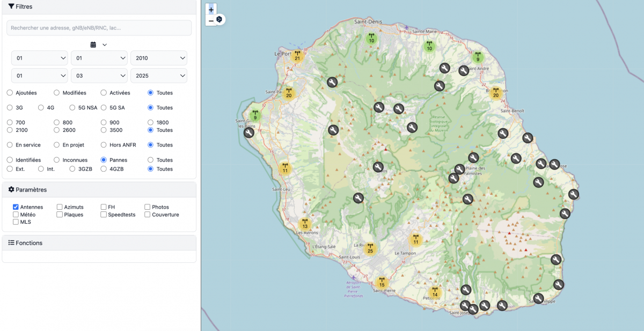Tick the Couverture checkbox
The width and height of the screenshot is (644, 331).
pos(148,215)
